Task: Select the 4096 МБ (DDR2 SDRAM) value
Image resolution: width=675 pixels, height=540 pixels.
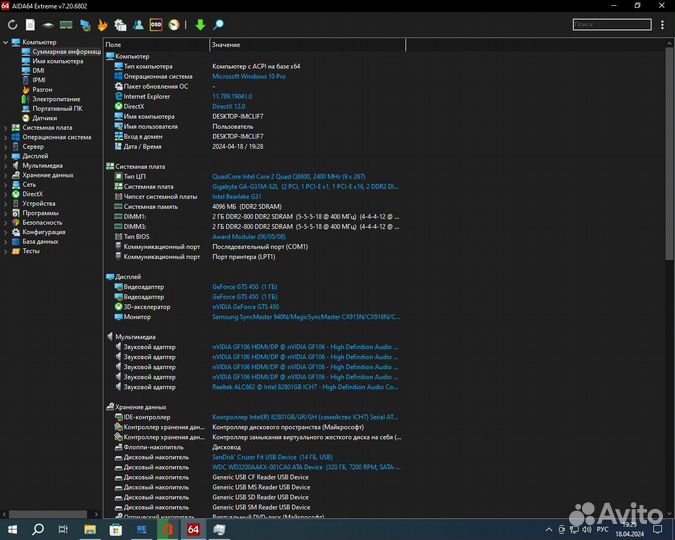Action: [x=247, y=207]
